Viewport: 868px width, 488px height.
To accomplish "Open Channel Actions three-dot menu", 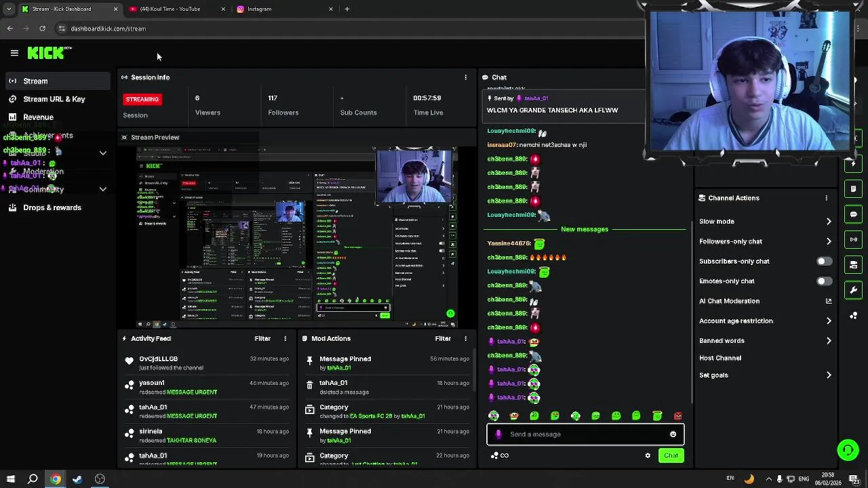I will (x=826, y=198).
